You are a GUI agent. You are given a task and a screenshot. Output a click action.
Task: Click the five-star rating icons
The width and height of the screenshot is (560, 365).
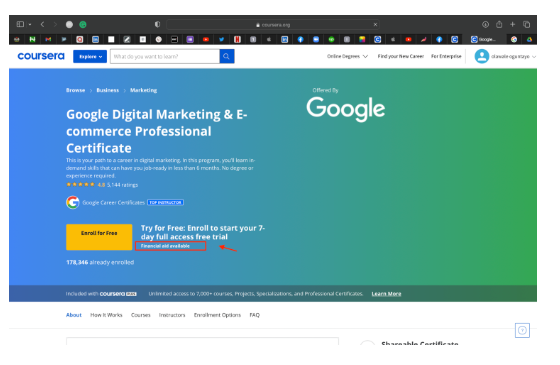point(80,185)
